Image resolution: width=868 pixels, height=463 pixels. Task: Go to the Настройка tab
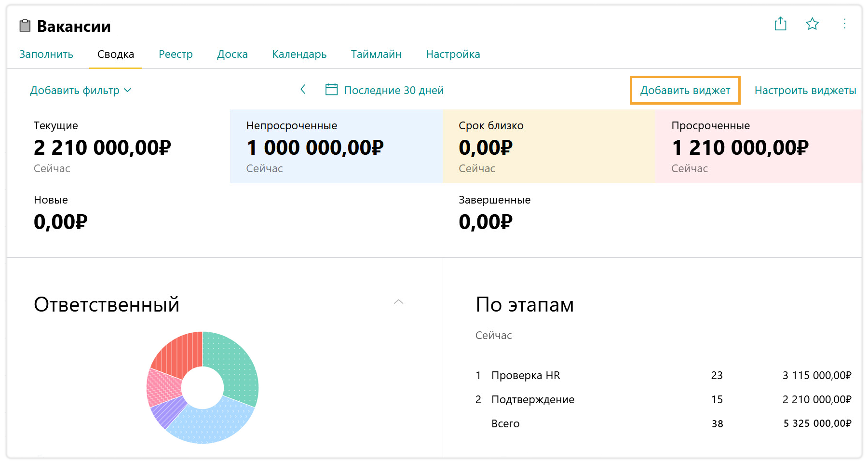click(452, 54)
